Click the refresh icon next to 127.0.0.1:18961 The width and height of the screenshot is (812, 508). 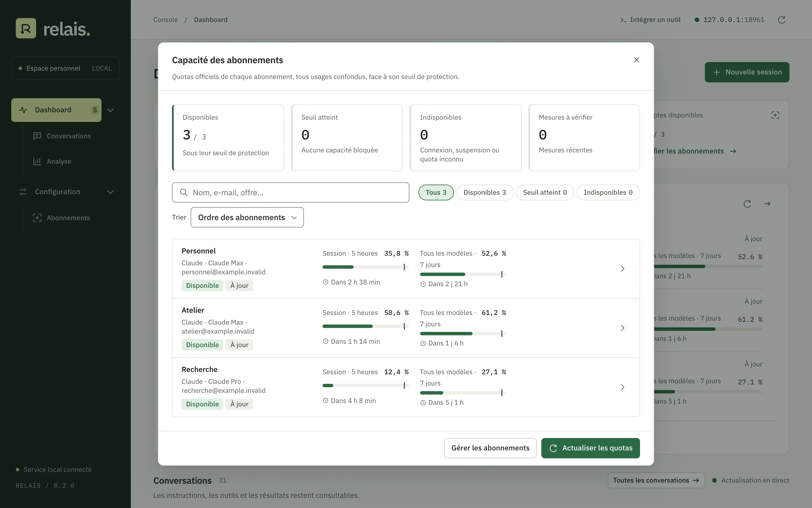pyautogui.click(x=782, y=20)
